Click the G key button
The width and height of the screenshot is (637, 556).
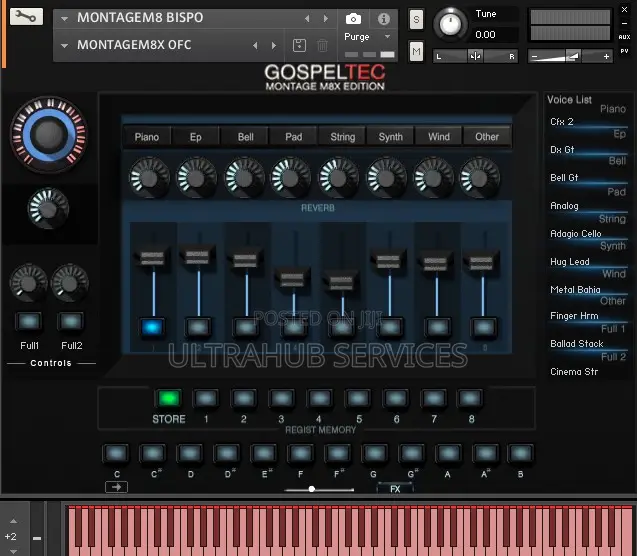375,453
